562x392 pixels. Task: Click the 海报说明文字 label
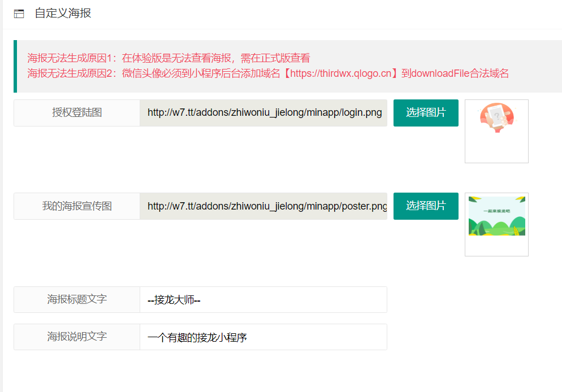[77, 337]
